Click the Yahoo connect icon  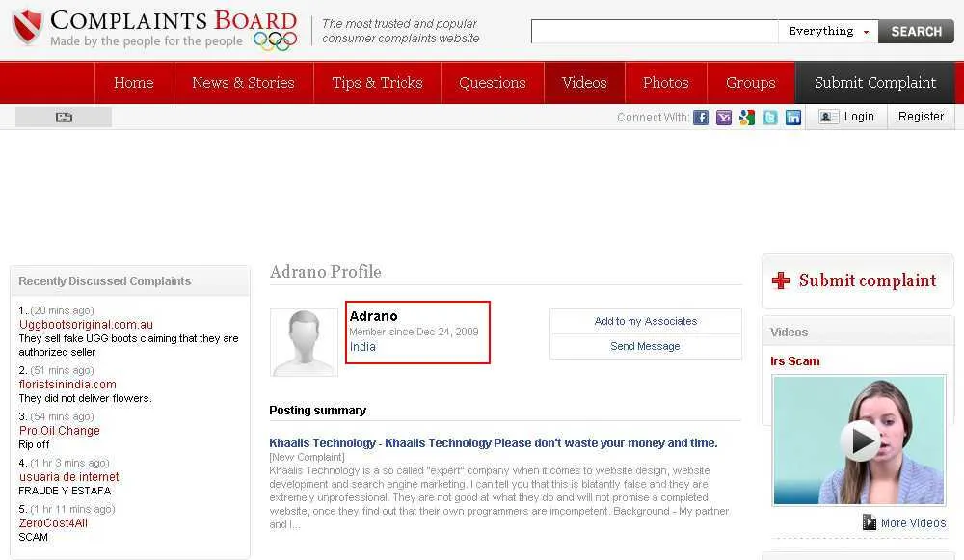[x=724, y=118]
